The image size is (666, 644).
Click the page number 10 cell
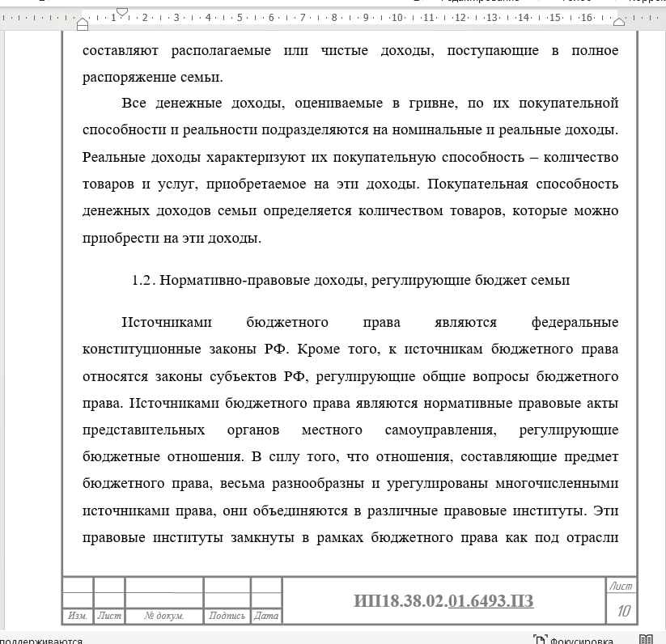pyautogui.click(x=623, y=611)
